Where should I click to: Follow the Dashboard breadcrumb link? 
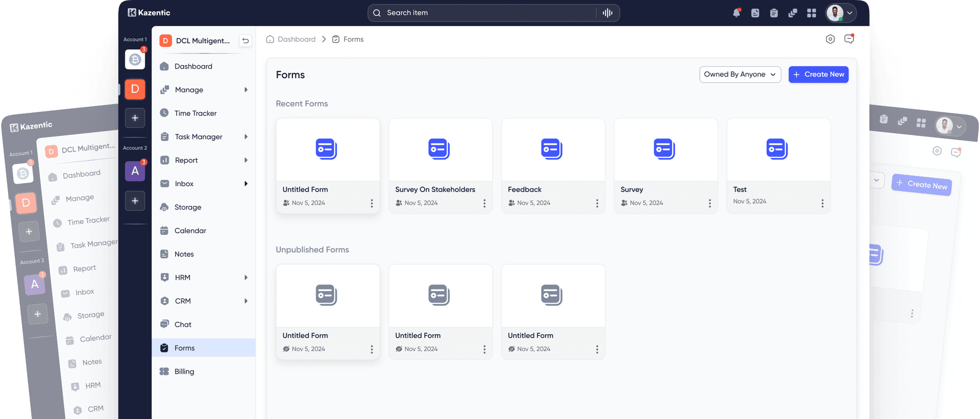tap(291, 39)
